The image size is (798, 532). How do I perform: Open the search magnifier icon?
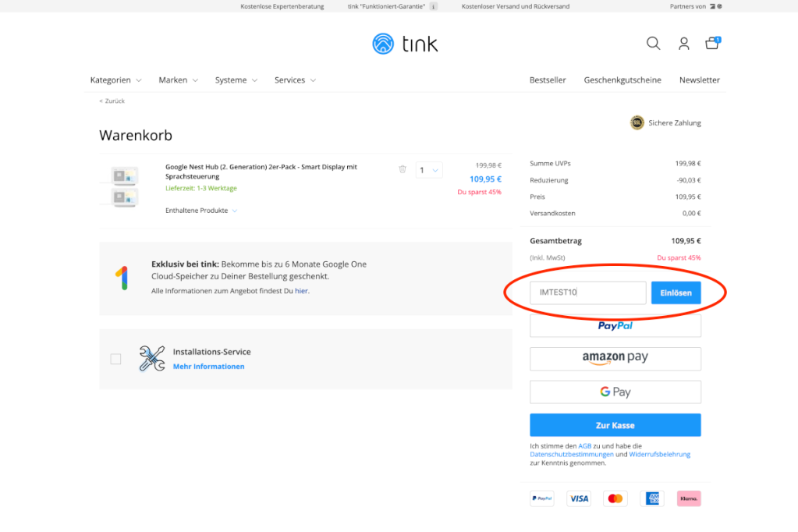(654, 43)
